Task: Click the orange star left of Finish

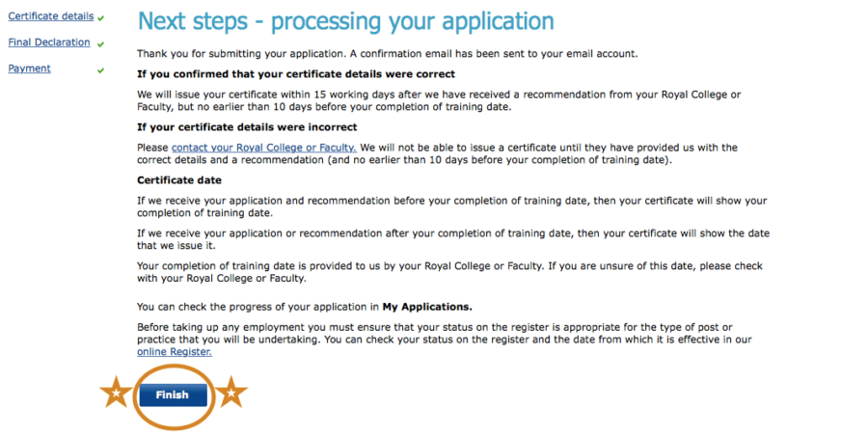Action: click(116, 393)
